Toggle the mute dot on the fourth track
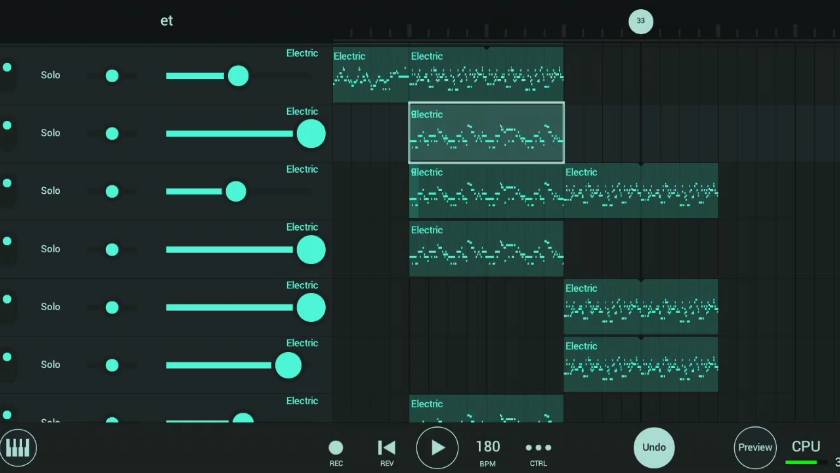The height and width of the screenshot is (473, 840). point(7,241)
